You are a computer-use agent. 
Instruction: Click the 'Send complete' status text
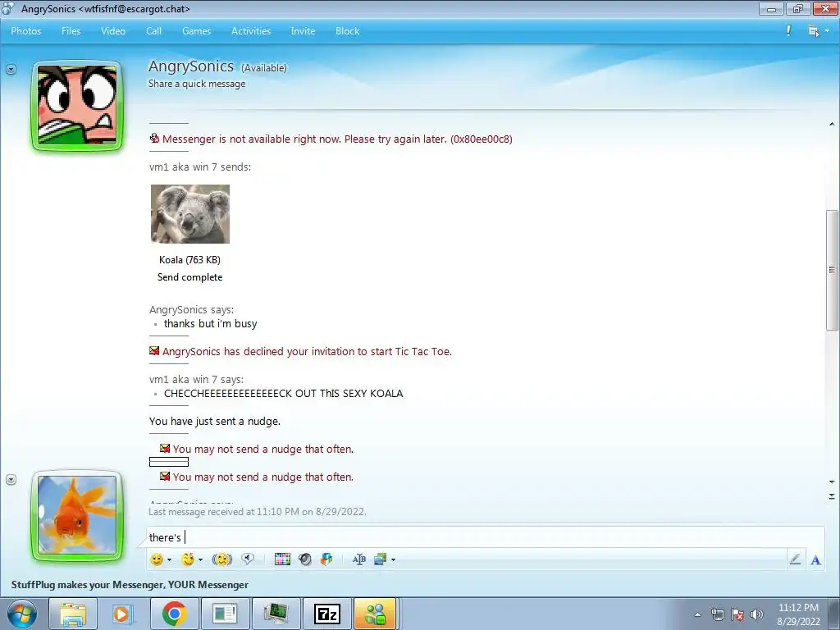189,277
